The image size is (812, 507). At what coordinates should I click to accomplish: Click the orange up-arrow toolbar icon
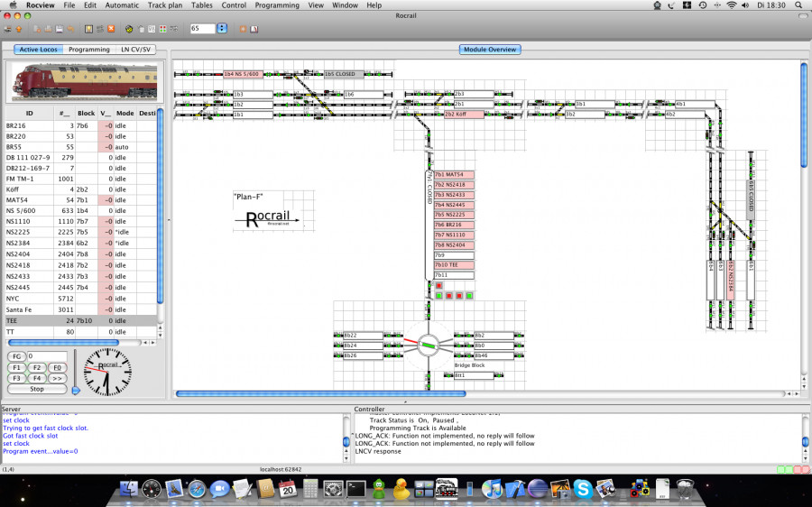(x=19, y=29)
